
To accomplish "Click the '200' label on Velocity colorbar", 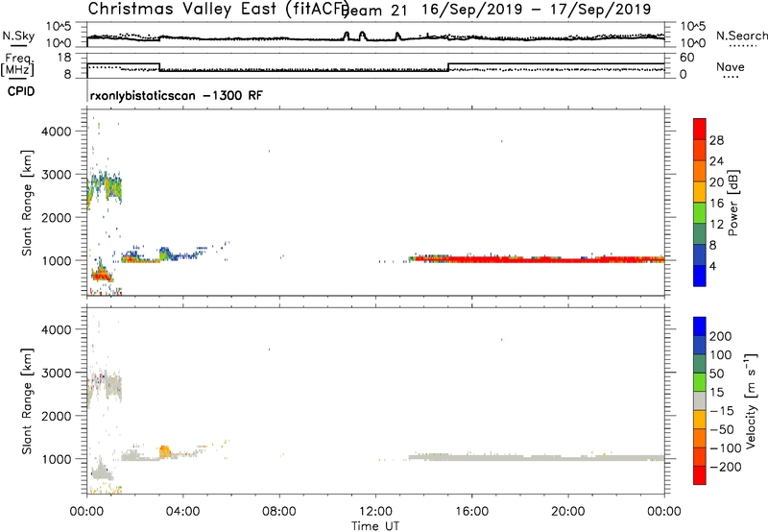I will click(721, 336).
